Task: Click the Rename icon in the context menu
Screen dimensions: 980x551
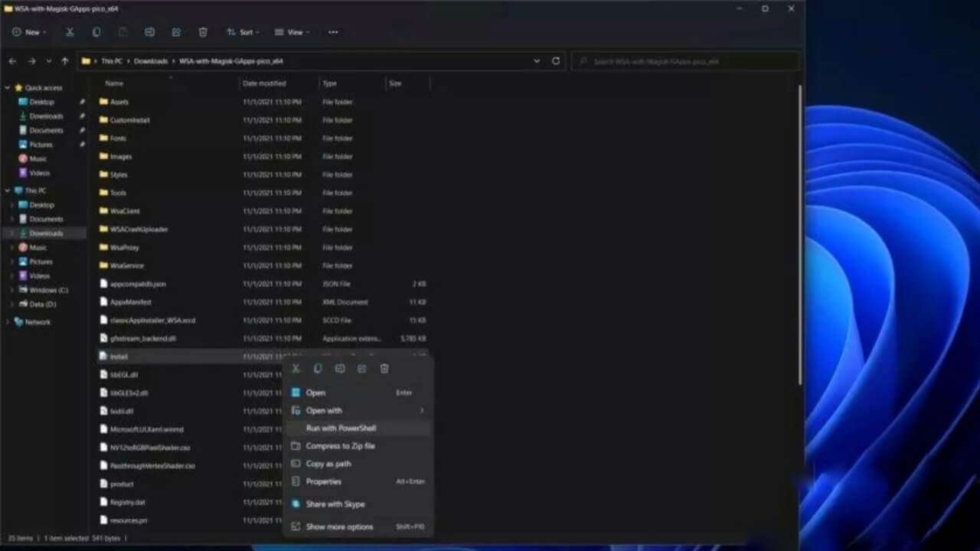Action: 340,369
